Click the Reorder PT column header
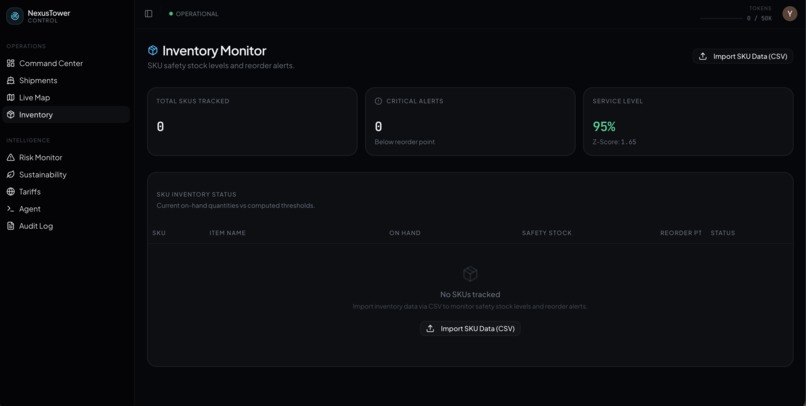 coord(681,233)
